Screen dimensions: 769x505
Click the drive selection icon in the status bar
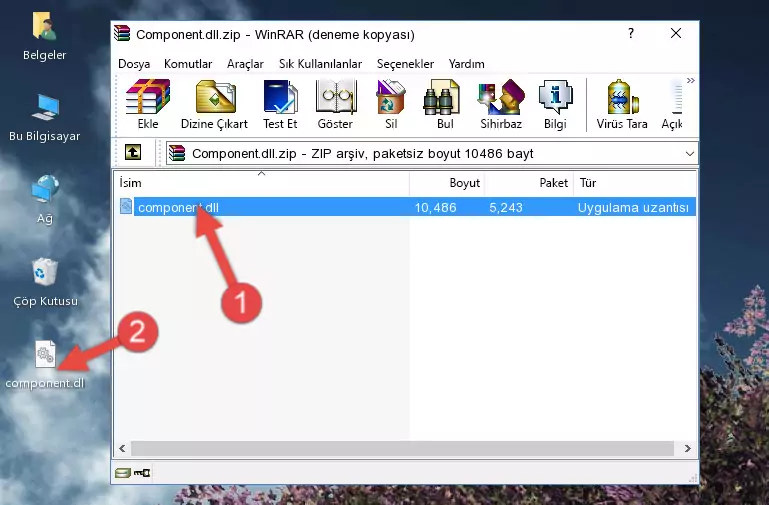[x=123, y=473]
